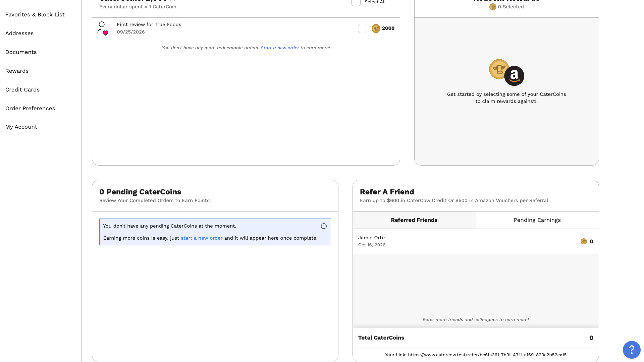Screen dimensions: 644x362
Task: Click the 'Refer A Friend' heading
Action: (x=387, y=192)
